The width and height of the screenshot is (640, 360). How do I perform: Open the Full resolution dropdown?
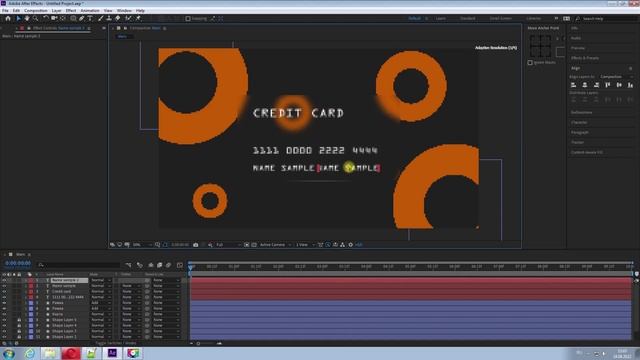pyautogui.click(x=227, y=245)
